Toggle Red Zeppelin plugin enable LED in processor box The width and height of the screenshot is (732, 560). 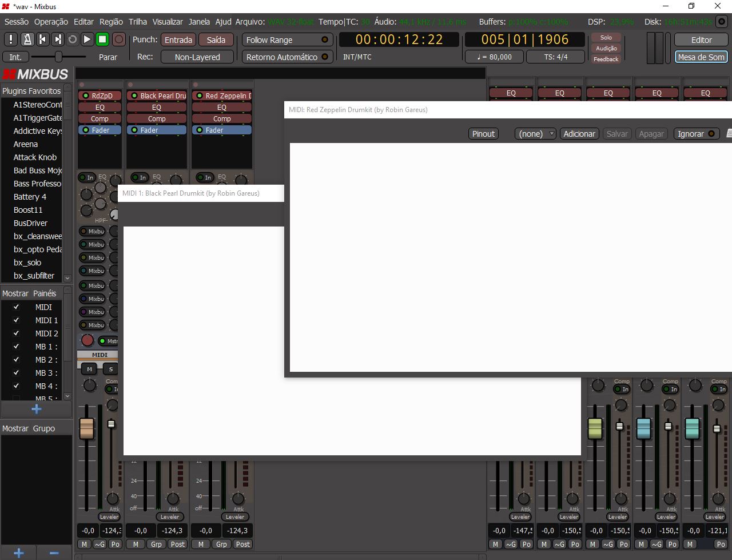click(x=200, y=96)
